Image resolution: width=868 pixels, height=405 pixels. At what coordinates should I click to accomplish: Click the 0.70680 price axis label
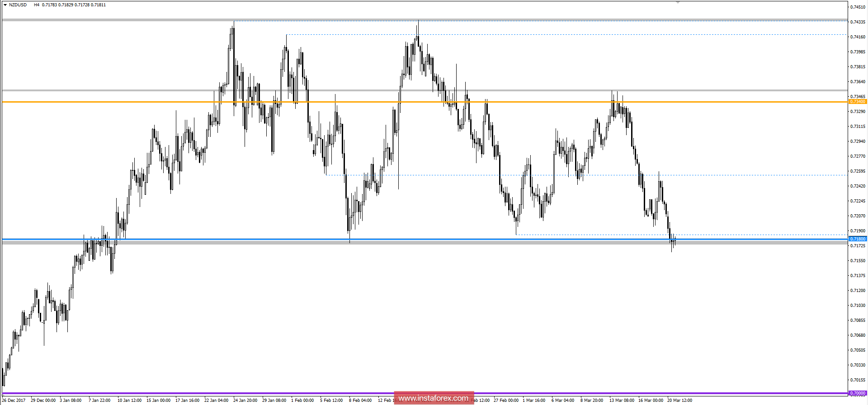[x=858, y=335]
